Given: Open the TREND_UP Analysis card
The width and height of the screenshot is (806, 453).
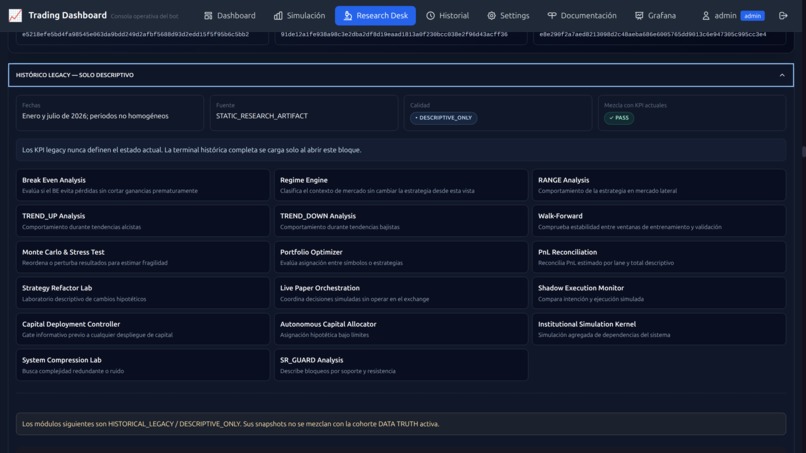Looking at the screenshot, I should pos(143,221).
